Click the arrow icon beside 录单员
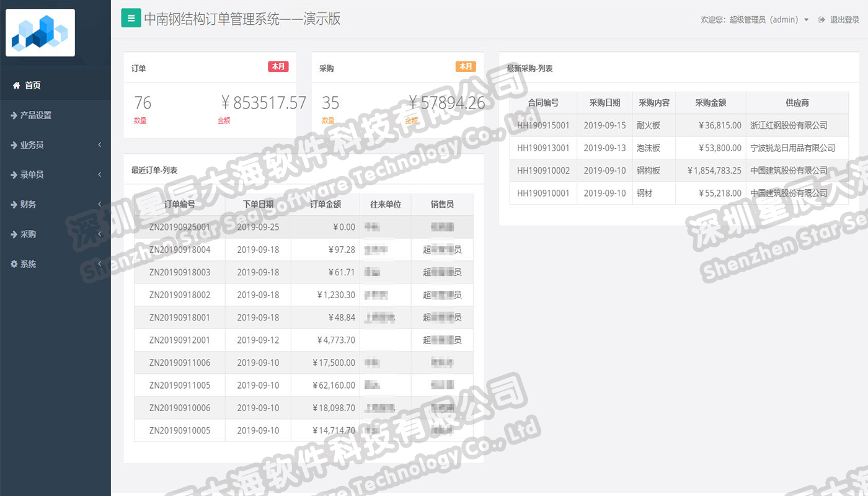Image resolution: width=868 pixels, height=496 pixels. 15,175
